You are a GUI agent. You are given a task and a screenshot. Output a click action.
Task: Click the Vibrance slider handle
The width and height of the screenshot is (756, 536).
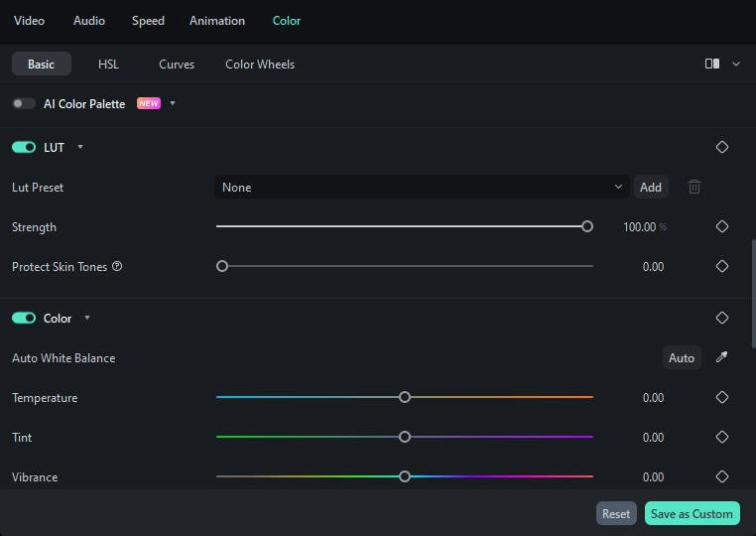click(x=405, y=476)
